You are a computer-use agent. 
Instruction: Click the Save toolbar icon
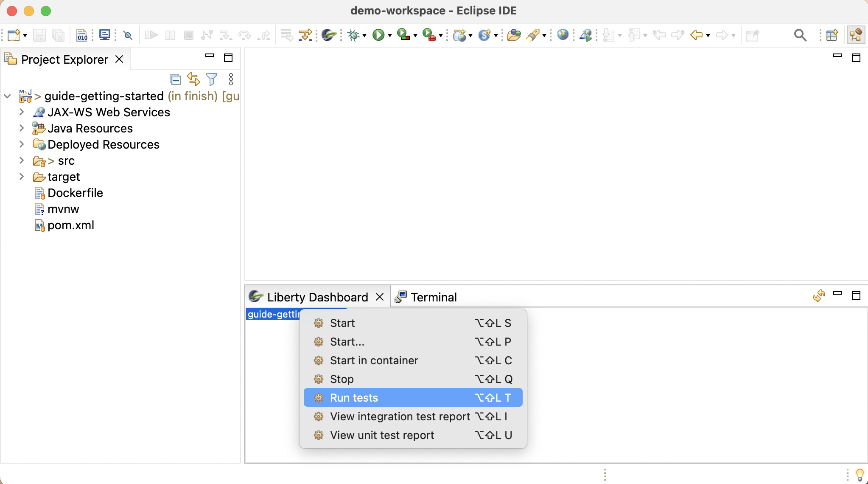click(39, 35)
